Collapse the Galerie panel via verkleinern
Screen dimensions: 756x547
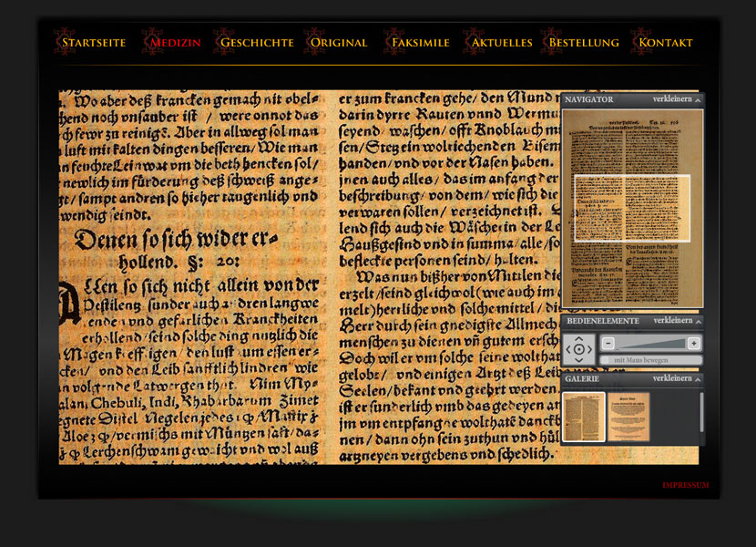[x=677, y=379]
